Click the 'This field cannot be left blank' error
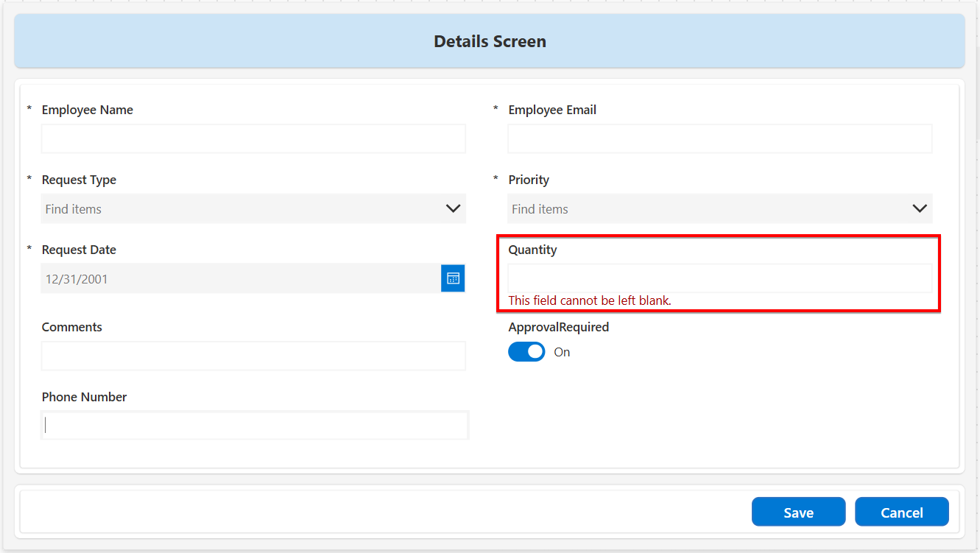 (590, 300)
